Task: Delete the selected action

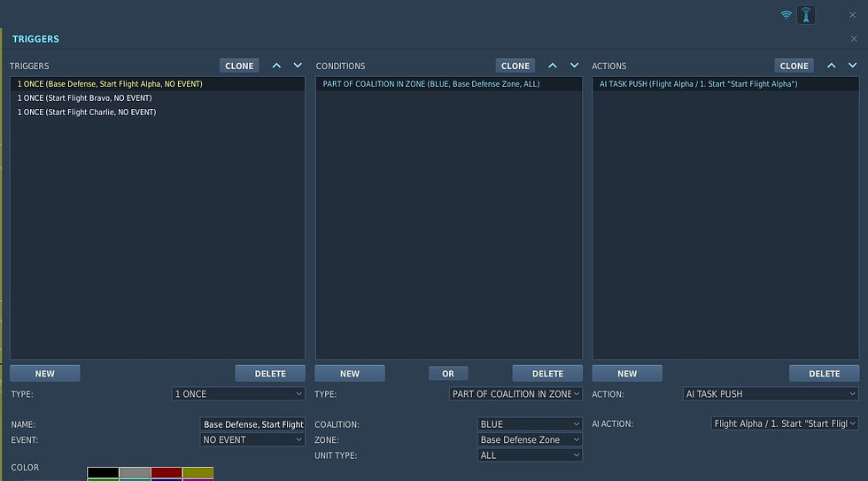Action: (825, 374)
